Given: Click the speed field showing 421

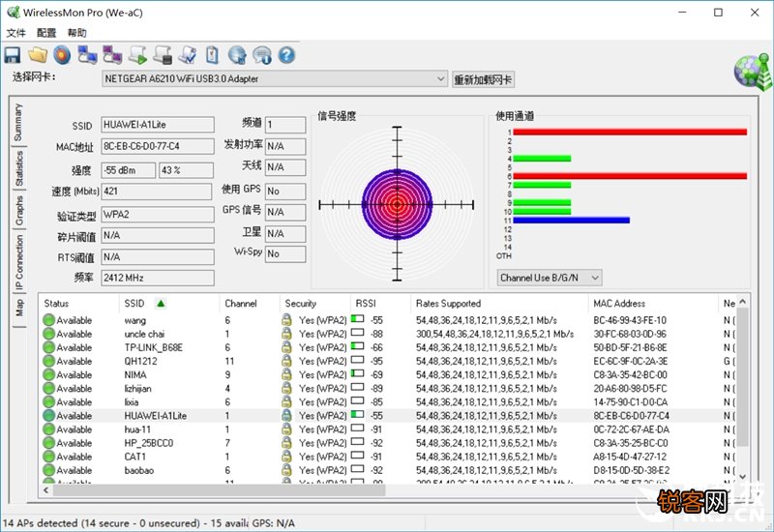Looking at the screenshot, I should (x=156, y=192).
